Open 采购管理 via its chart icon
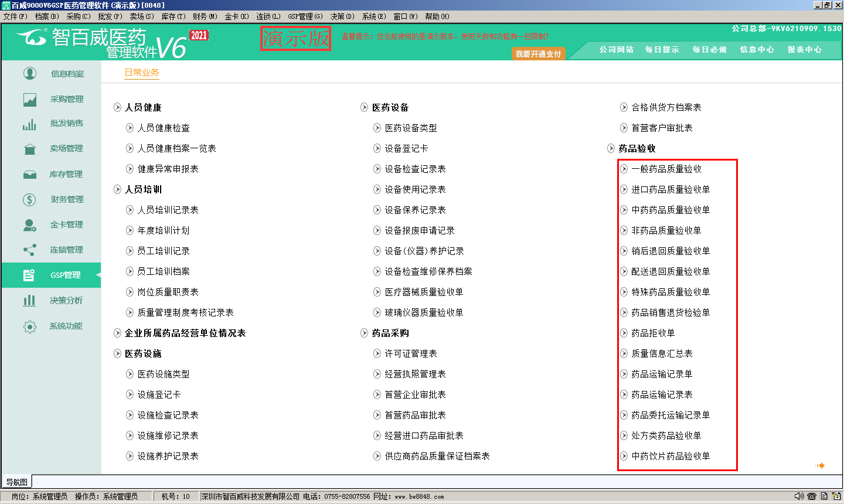 30,100
